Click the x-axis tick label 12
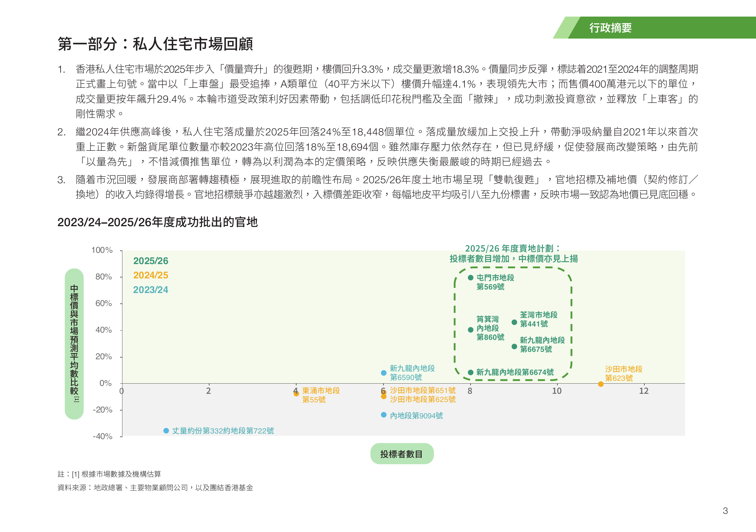756x532 pixels. point(644,391)
